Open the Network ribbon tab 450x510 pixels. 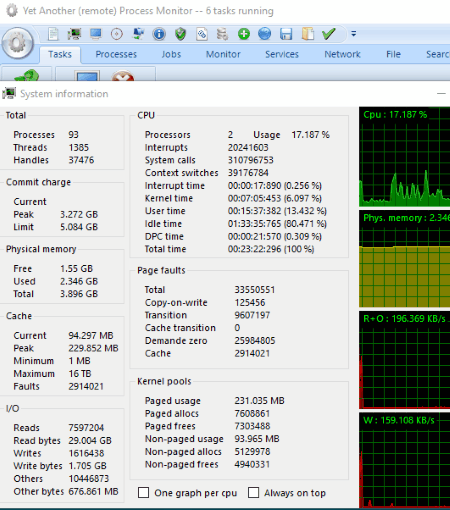pyautogui.click(x=342, y=54)
